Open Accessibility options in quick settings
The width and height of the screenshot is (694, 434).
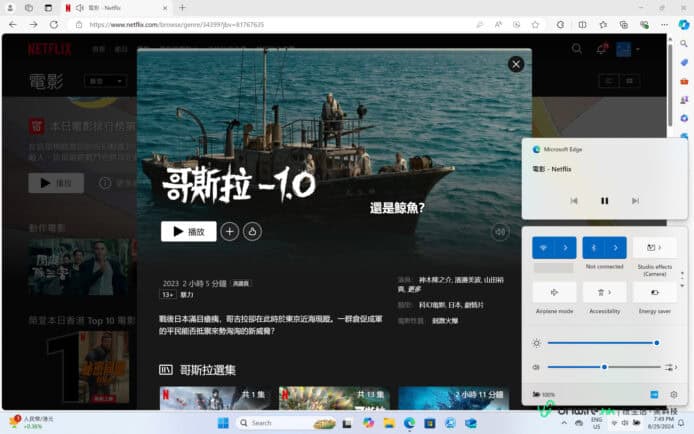604,292
